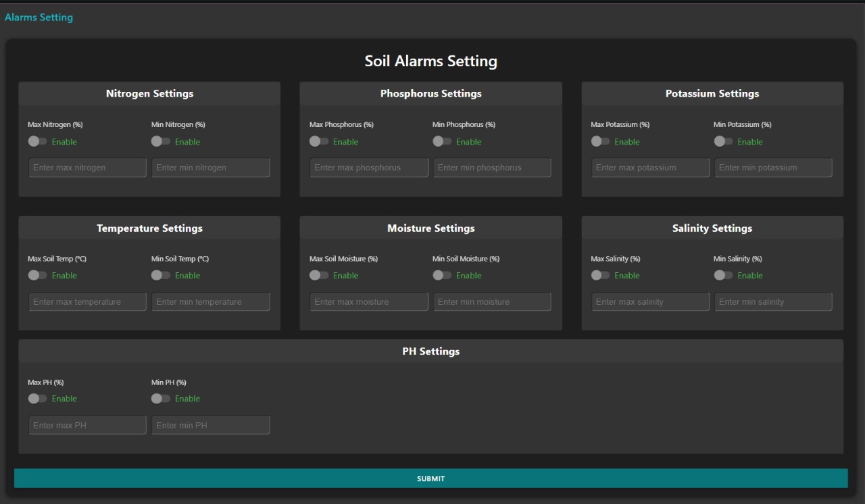Enable the Max Nitrogen alarm toggle
Screen dimensions: 865x504
[x=38, y=141]
